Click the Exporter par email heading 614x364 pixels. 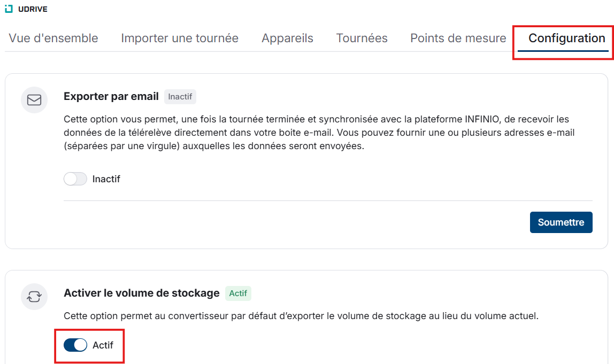tap(111, 97)
